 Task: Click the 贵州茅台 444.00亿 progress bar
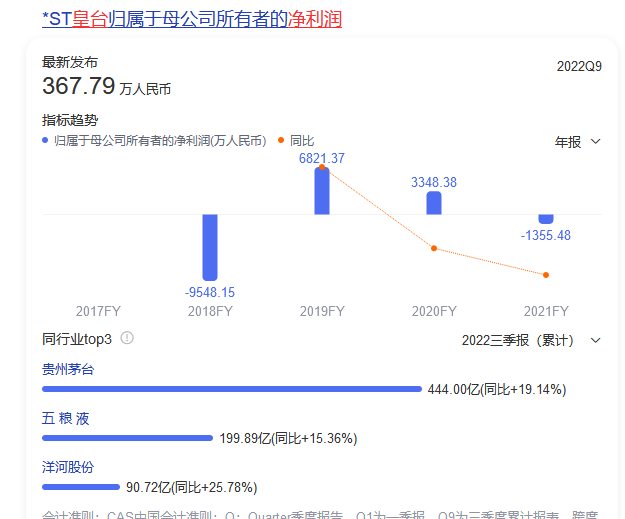[x=231, y=389]
